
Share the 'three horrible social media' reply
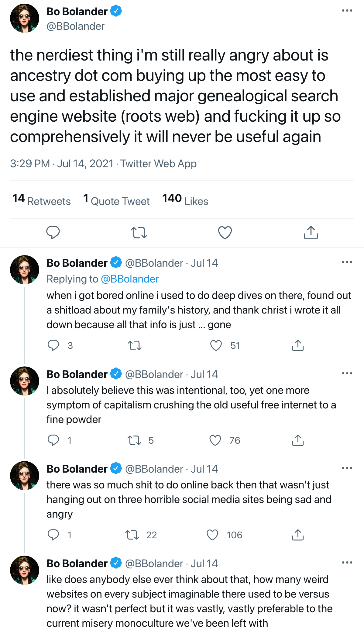tap(298, 535)
